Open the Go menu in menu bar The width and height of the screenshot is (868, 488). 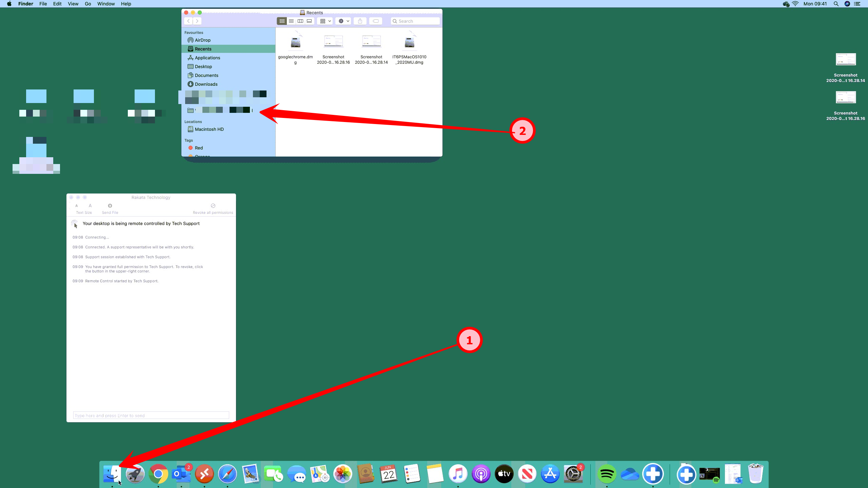(88, 4)
